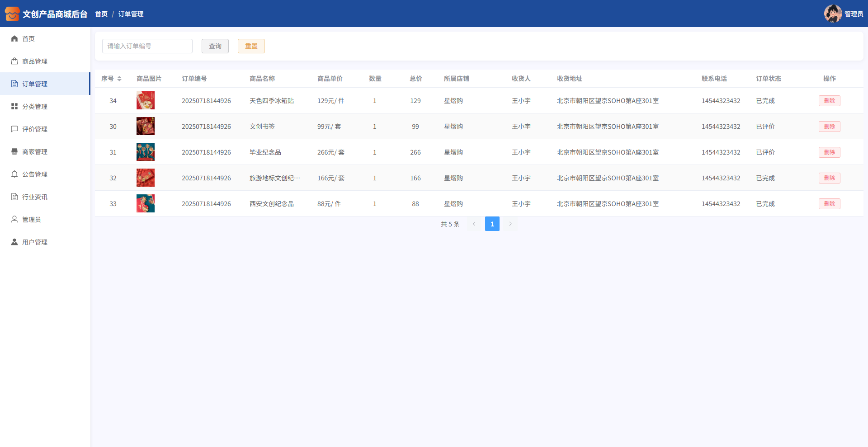Click the storefront icon for 商家管理
The height and width of the screenshot is (447, 868).
point(14,152)
